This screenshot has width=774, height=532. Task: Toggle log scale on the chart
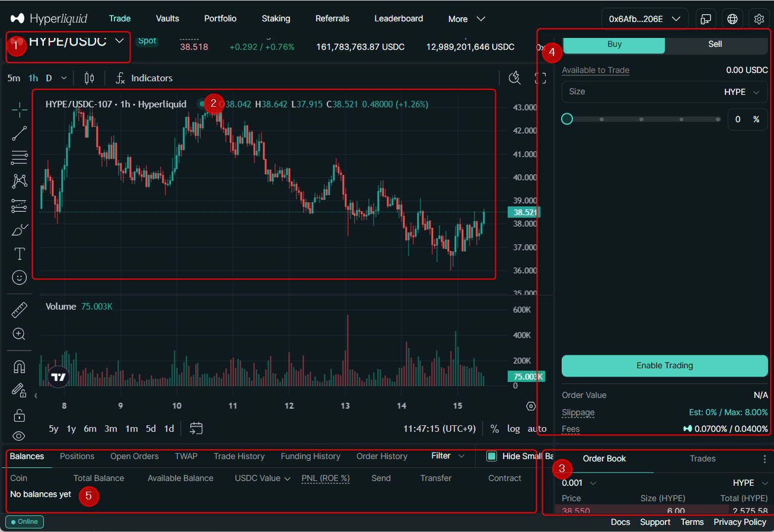click(513, 428)
